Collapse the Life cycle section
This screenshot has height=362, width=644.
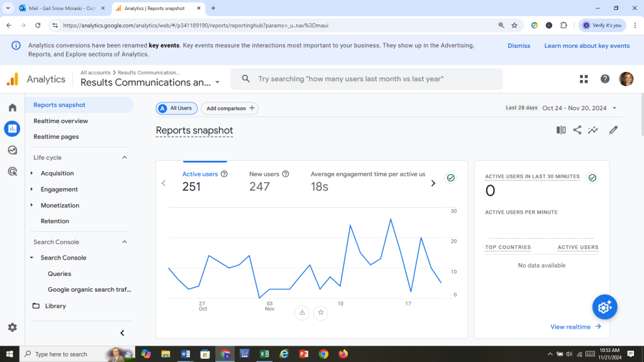(125, 158)
